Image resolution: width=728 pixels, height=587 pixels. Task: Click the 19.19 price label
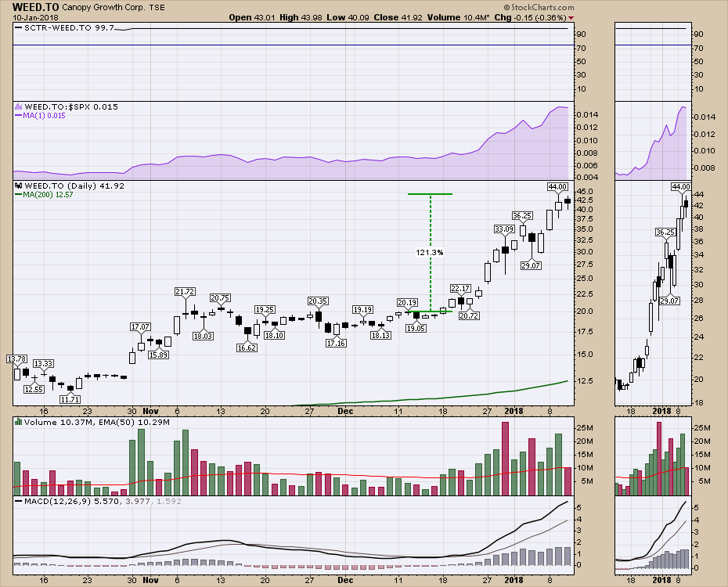pyautogui.click(x=362, y=309)
